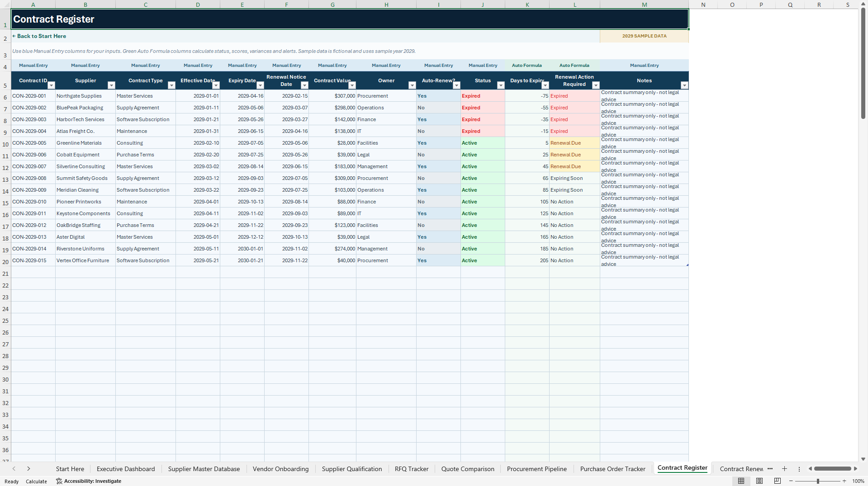Select row 6 header
The image size is (868, 486).
pyautogui.click(x=5, y=97)
